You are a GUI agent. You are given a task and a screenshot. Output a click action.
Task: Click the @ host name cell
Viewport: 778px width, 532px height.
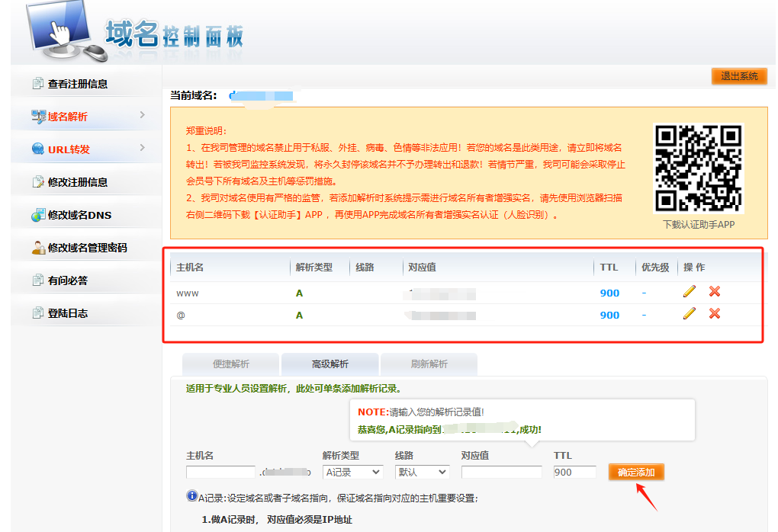pos(181,315)
